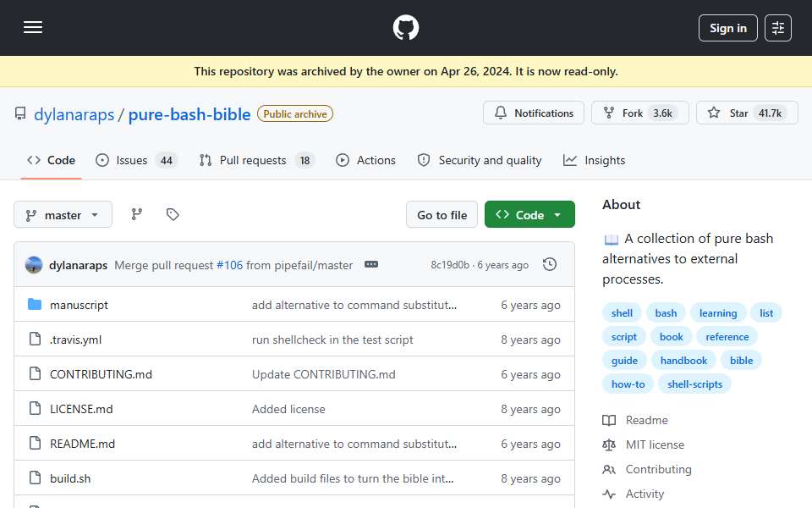Switch to the Code tab
Viewport: 812px width, 508px height.
tap(52, 160)
